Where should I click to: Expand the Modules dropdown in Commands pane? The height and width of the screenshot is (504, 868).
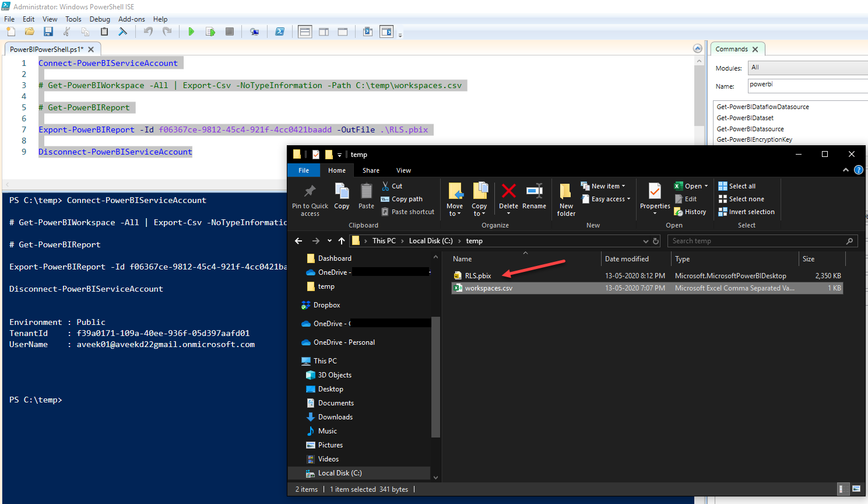tap(807, 68)
